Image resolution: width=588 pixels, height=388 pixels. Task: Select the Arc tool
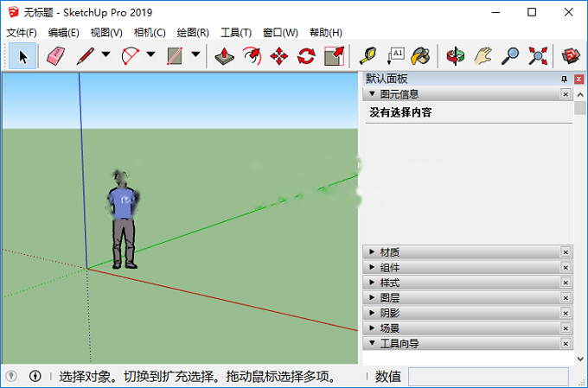pos(130,56)
